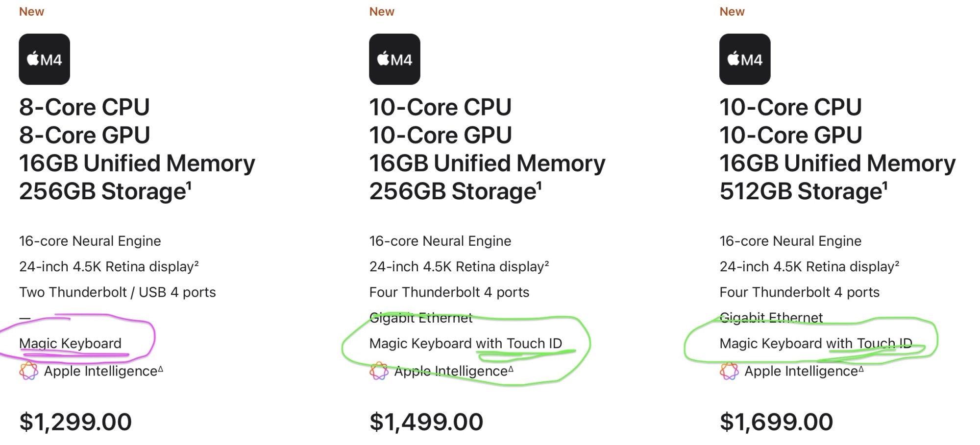Select the $1,499.00 price
980x445 pixels.
click(426, 422)
